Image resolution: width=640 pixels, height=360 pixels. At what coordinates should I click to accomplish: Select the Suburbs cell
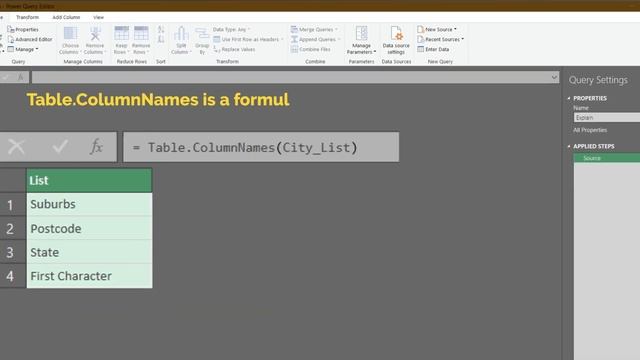click(x=89, y=204)
